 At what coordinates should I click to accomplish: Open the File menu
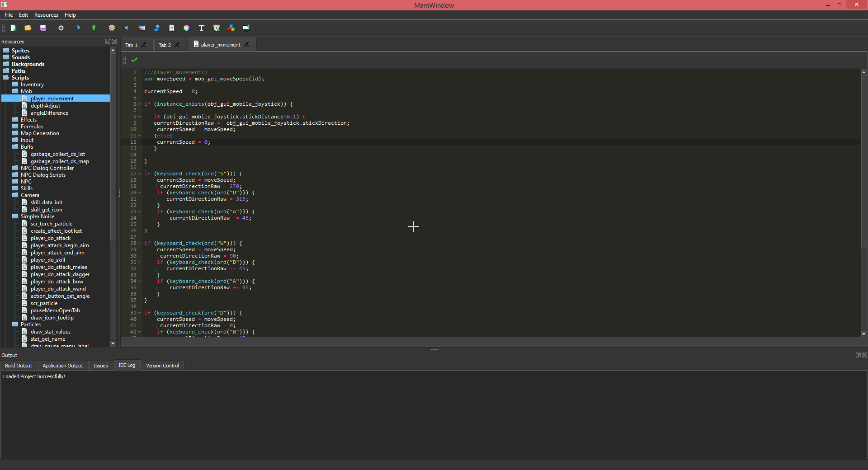coord(9,15)
